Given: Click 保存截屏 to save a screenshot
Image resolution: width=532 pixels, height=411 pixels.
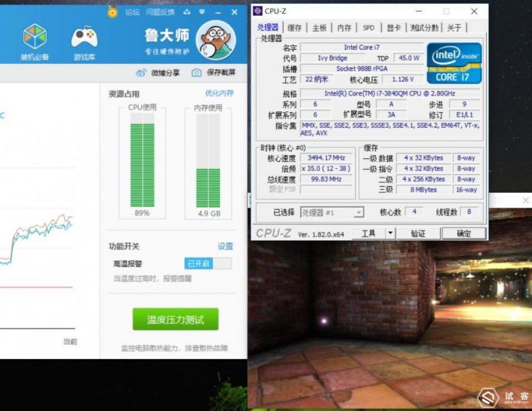Looking at the screenshot, I should coord(221,72).
